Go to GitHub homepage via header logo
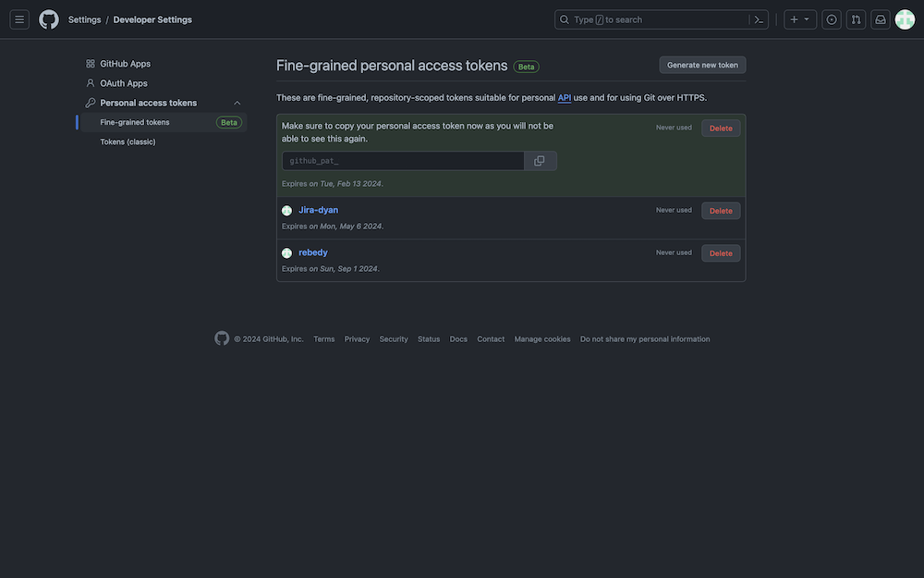The image size is (924, 578). click(49, 19)
